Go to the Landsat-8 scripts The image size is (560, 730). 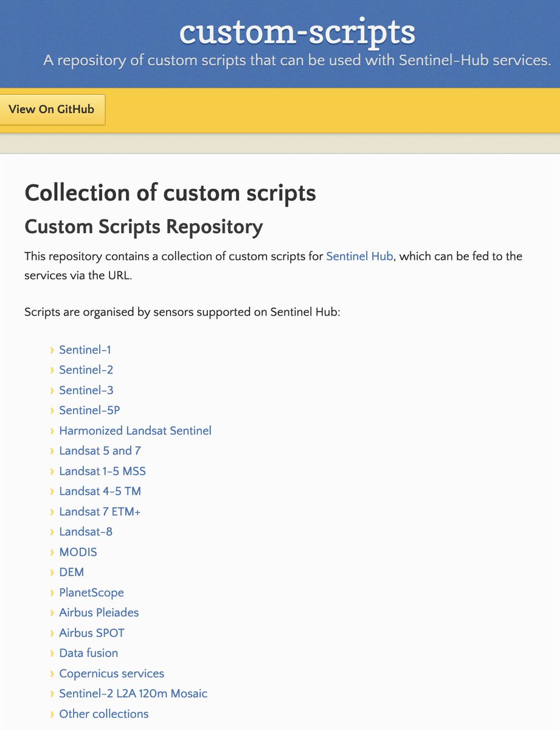click(86, 532)
